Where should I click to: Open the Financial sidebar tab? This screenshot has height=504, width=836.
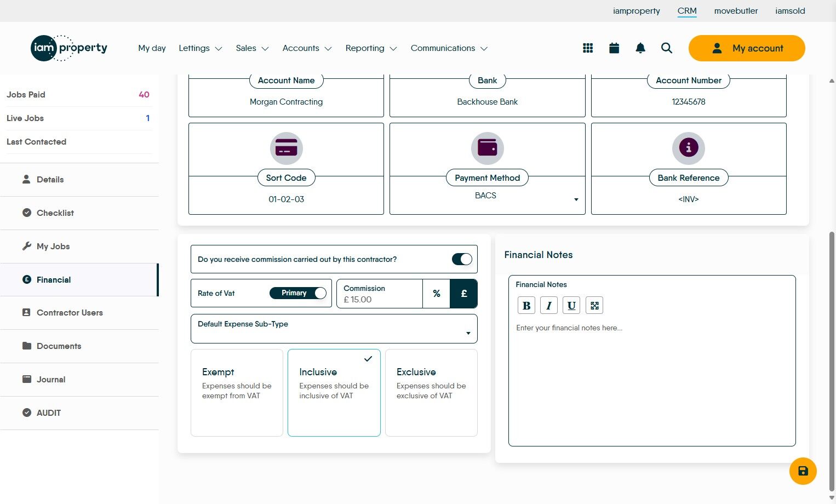[79, 280]
